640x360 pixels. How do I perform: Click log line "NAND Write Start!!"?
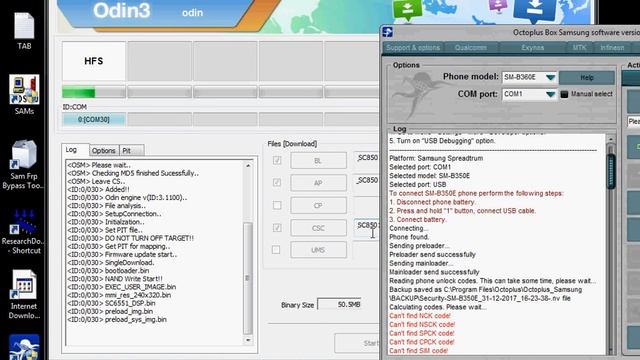click(x=115, y=279)
